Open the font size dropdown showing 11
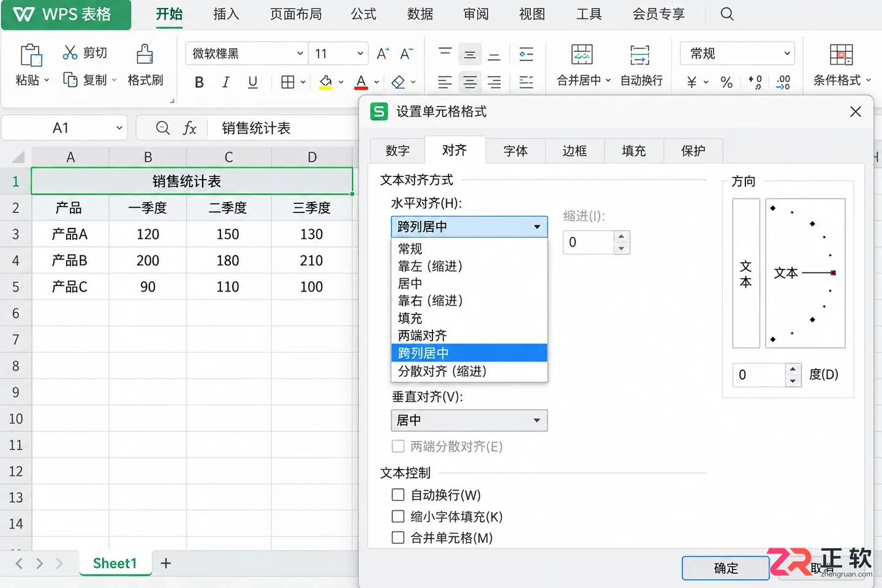Screen dimensions: 882x588 [360, 54]
